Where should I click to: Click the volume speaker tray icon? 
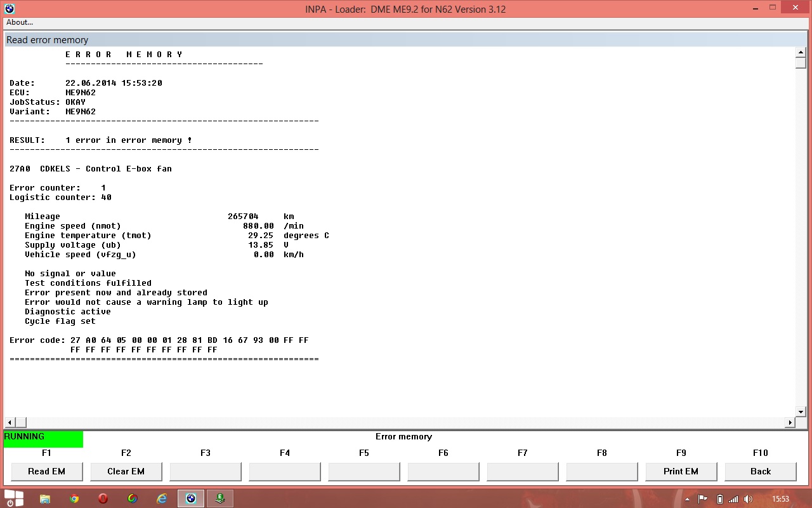749,499
